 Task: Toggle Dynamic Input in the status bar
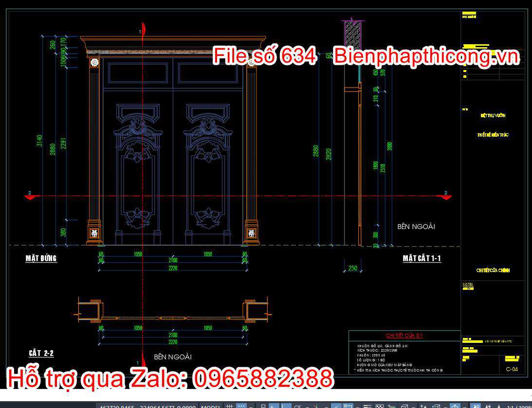(x=273, y=406)
